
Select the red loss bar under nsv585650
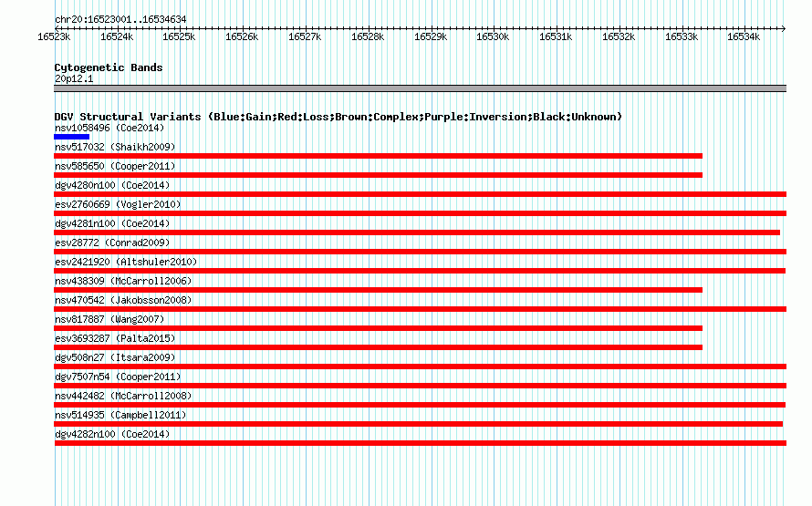[x=378, y=175]
